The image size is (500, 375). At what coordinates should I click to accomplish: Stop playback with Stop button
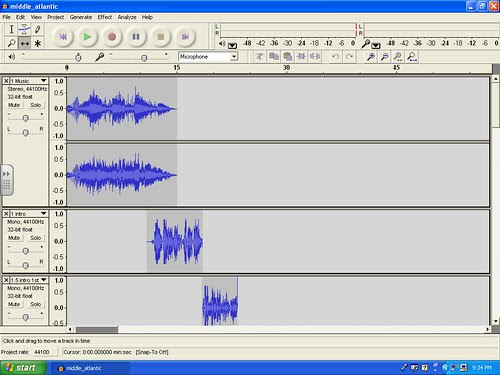[x=160, y=37]
